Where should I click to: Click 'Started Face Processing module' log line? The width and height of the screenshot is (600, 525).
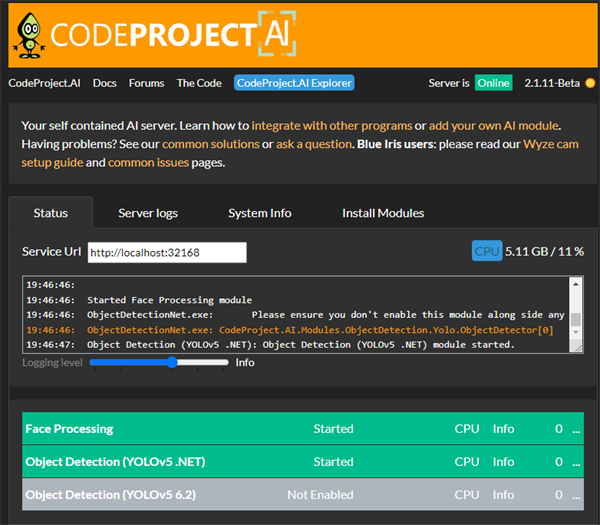point(170,300)
